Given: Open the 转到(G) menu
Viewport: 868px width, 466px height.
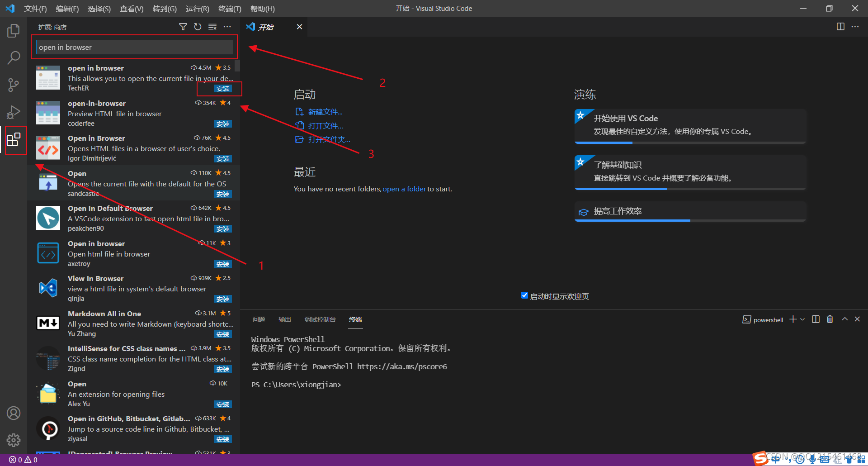Looking at the screenshot, I should pyautogui.click(x=165, y=9).
